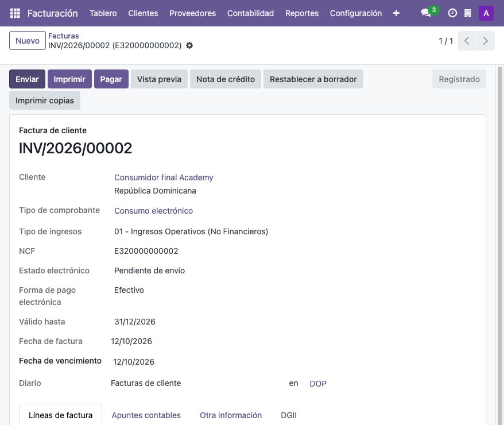The image size is (504, 425).
Task: Click the breadcrumb text INV/2026/00002 (E320000000002)
Action: (115, 45)
